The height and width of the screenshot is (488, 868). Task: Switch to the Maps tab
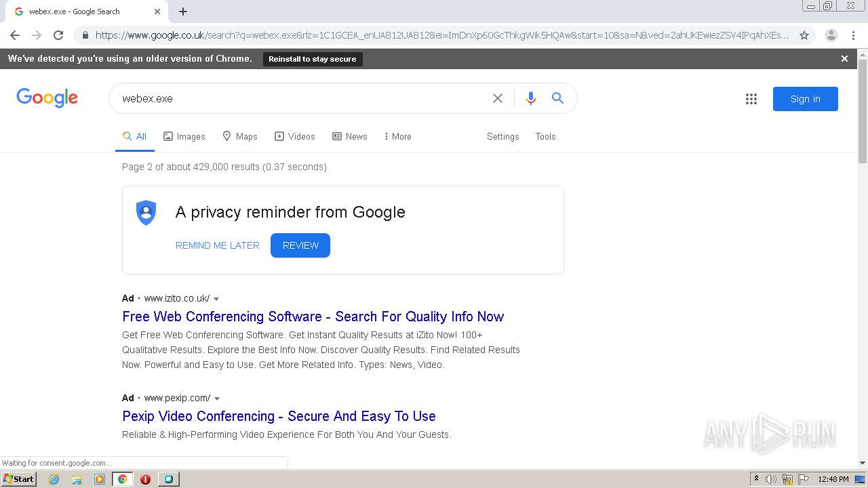pos(240,136)
